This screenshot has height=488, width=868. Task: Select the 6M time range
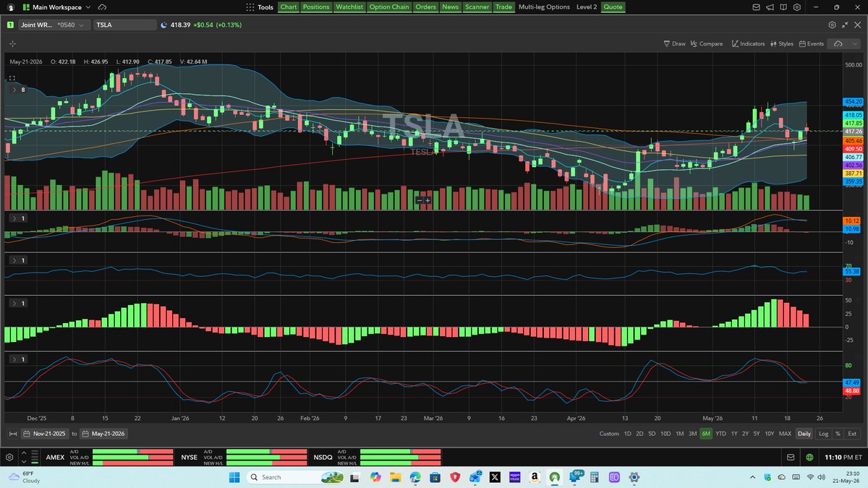(705, 434)
